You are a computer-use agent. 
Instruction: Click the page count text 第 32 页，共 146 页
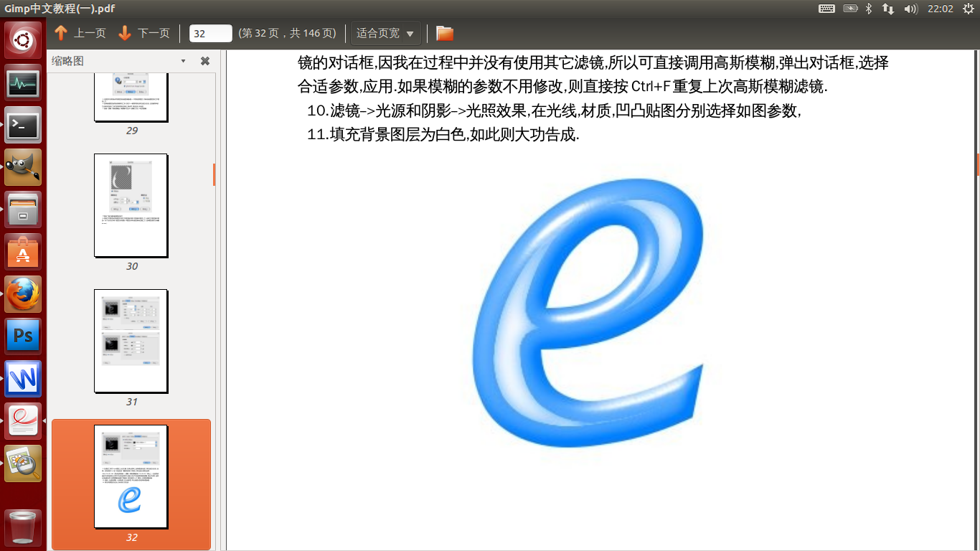pos(287,33)
